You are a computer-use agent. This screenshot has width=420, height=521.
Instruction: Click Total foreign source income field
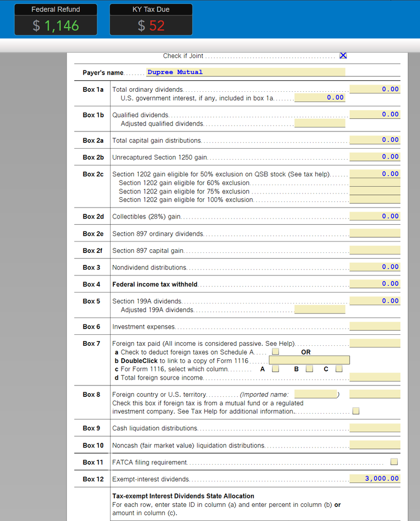pyautogui.click(x=375, y=377)
